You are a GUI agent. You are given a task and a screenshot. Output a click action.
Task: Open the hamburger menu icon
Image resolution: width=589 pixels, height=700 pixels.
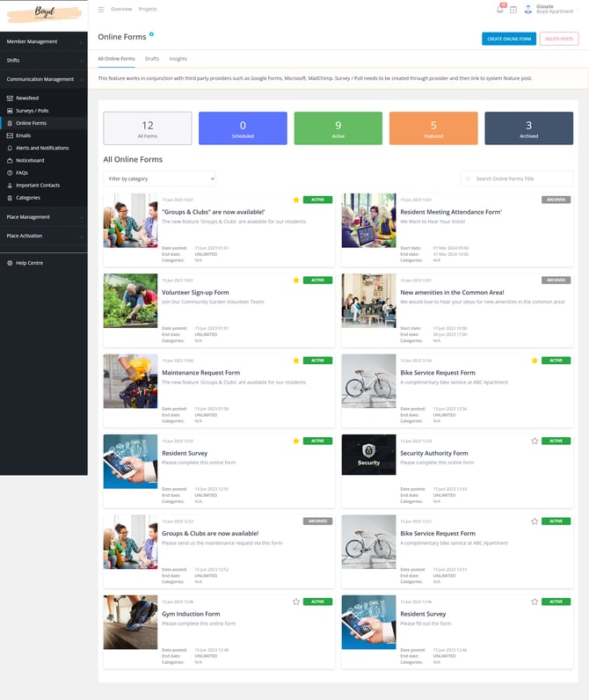[101, 10]
